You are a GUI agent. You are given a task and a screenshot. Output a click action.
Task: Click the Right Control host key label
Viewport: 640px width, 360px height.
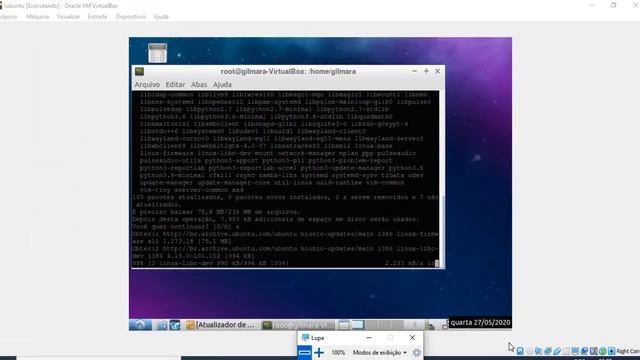point(628,351)
